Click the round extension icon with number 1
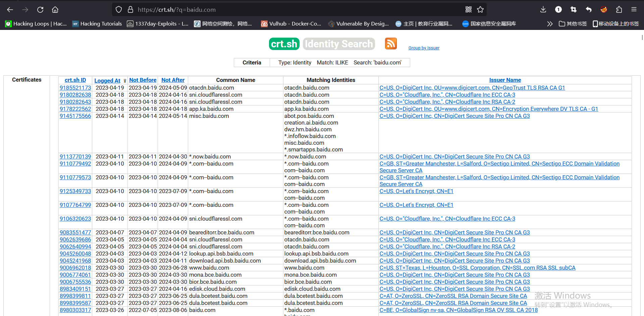The height and width of the screenshot is (316, 644). [x=558, y=10]
